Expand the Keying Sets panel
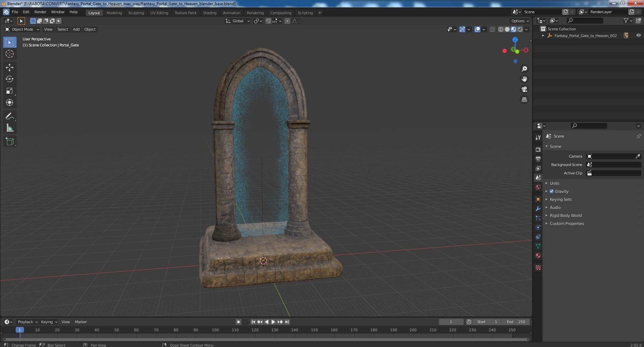 pyautogui.click(x=560, y=199)
